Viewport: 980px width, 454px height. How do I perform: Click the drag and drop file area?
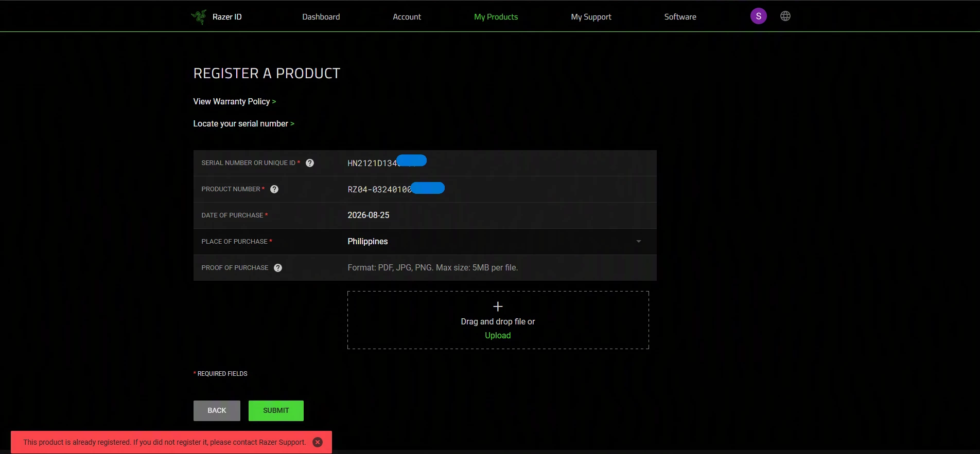(498, 320)
